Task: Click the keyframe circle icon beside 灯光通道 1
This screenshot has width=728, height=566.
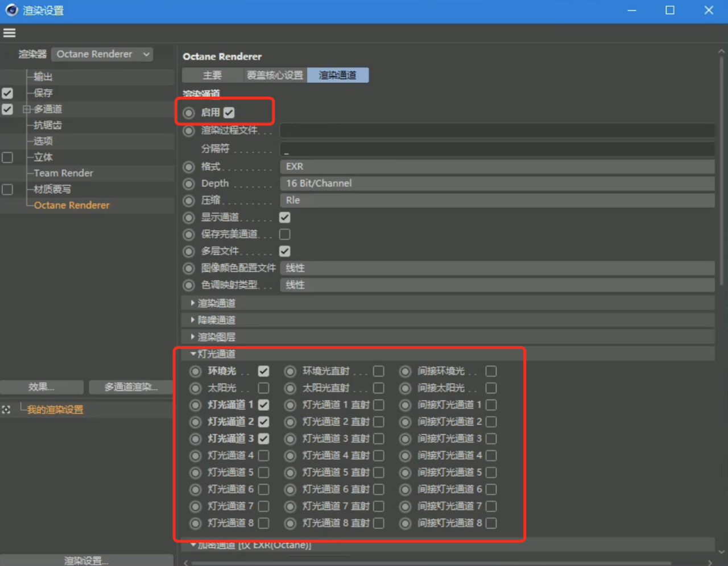Action: click(196, 405)
